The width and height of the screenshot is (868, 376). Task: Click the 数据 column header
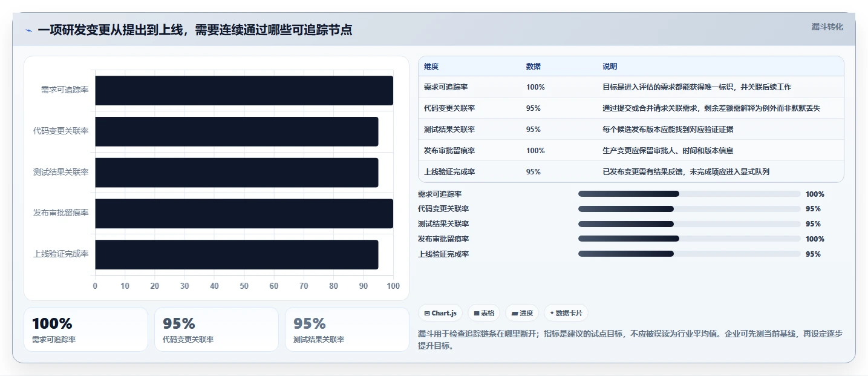pyautogui.click(x=534, y=66)
